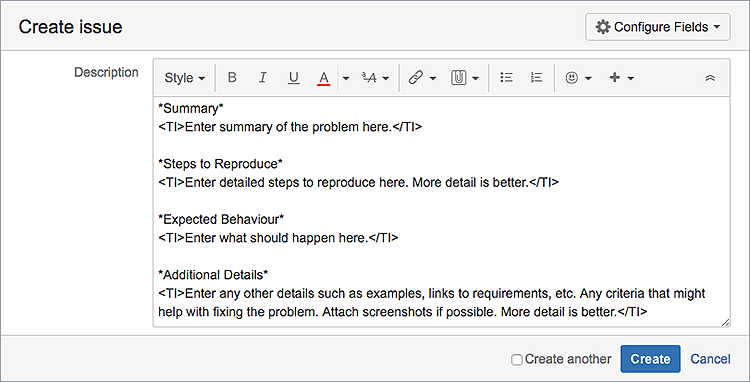Collapse the editor toolbar with double chevron
Image resolution: width=750 pixels, height=382 pixels.
tap(710, 78)
